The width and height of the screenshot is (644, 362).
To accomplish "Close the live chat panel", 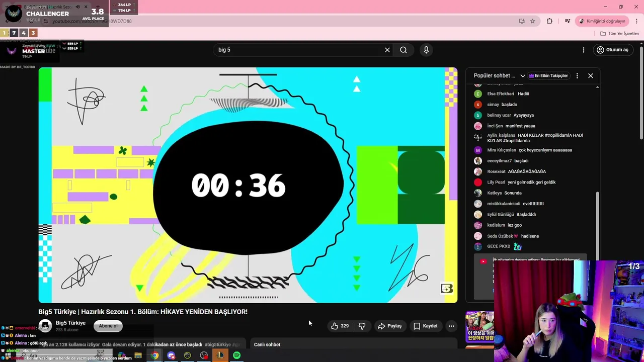I will click(591, 75).
